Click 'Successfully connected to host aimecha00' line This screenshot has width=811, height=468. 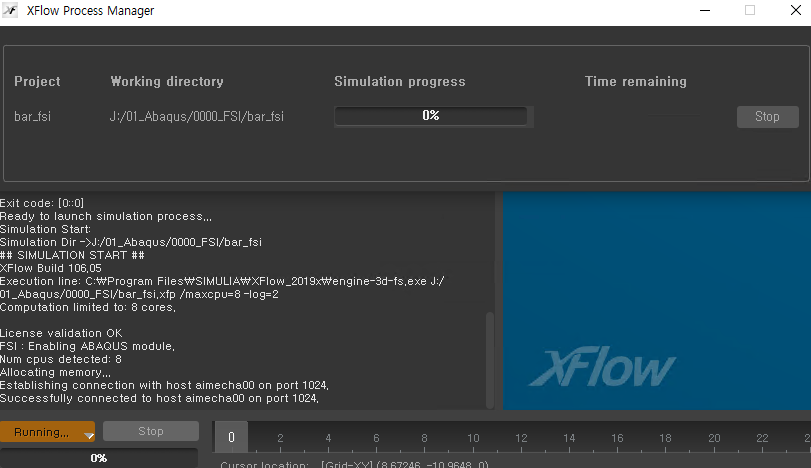coord(159,398)
